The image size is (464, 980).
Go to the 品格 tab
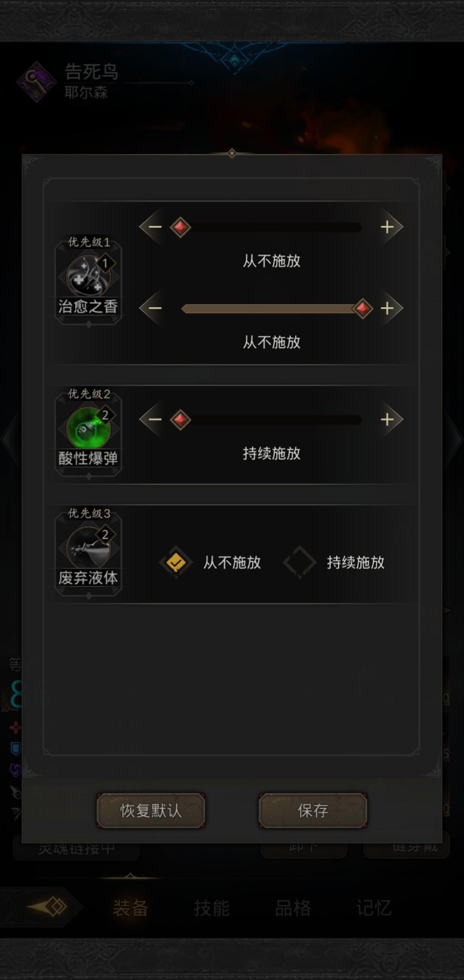tap(293, 908)
